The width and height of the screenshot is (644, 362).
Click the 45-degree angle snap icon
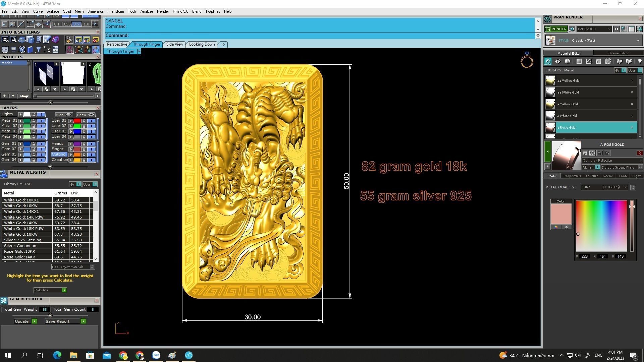pyautogui.click(x=30, y=24)
